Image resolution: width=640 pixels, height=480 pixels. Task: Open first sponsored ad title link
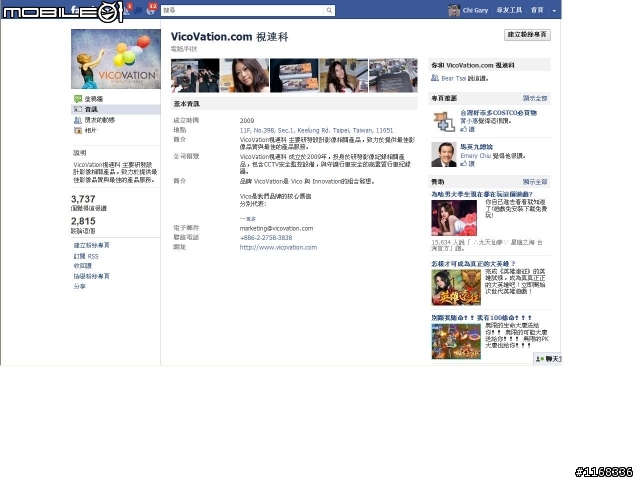(x=482, y=194)
